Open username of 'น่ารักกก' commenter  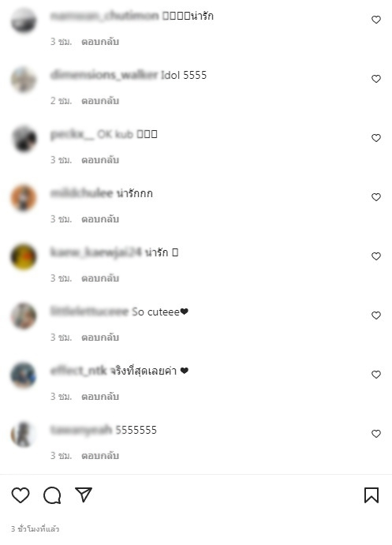[82, 193]
